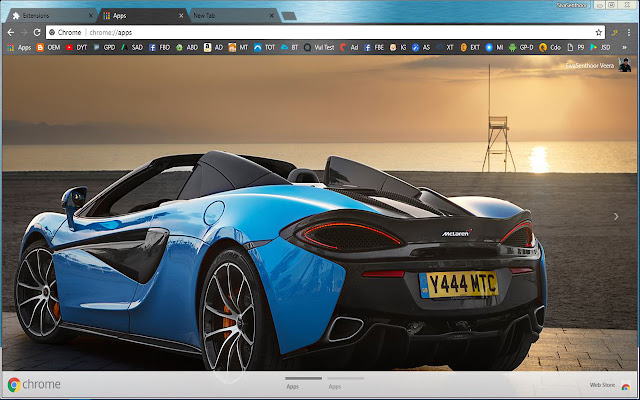Open the BT cloud bookmark

[x=290, y=47]
